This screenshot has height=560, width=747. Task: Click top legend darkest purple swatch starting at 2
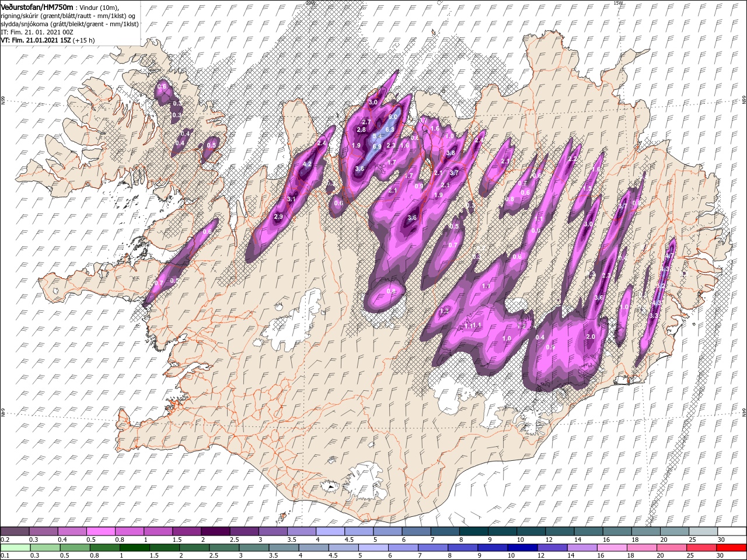coord(215,531)
